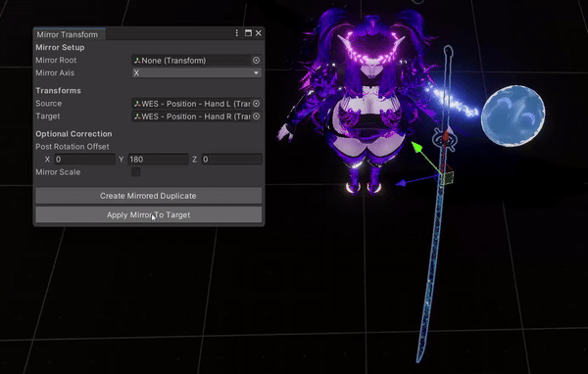Image resolution: width=588 pixels, height=374 pixels.
Task: Select the blue sphere object in scene
Action: pyautogui.click(x=513, y=116)
